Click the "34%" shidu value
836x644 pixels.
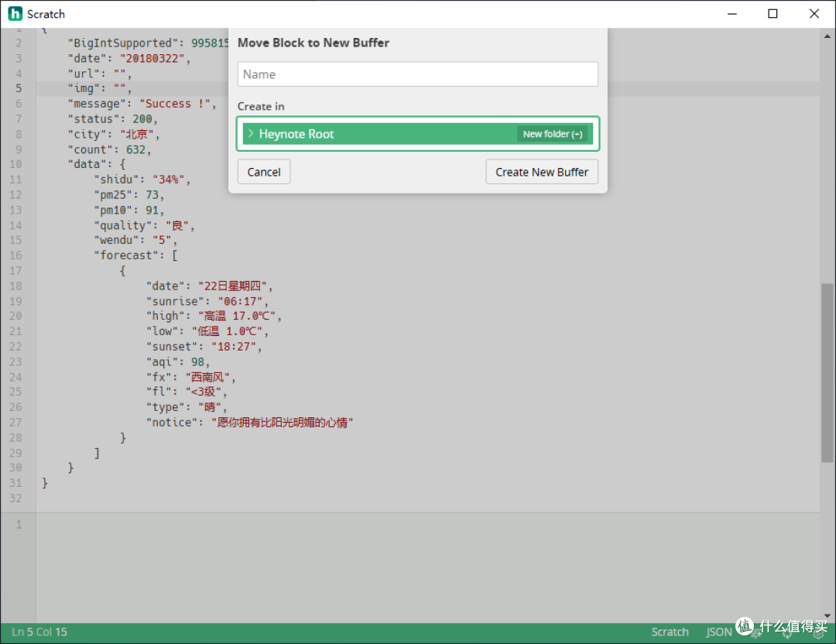(169, 180)
